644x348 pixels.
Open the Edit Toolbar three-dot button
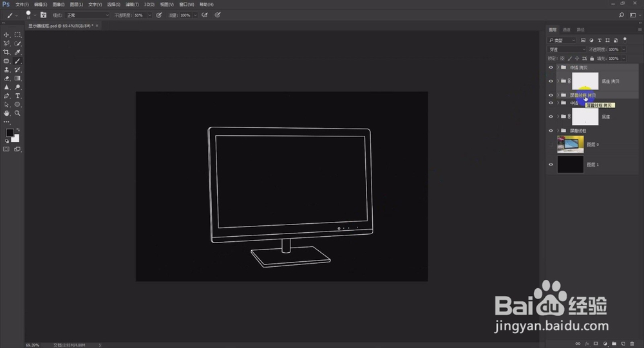pos(6,122)
